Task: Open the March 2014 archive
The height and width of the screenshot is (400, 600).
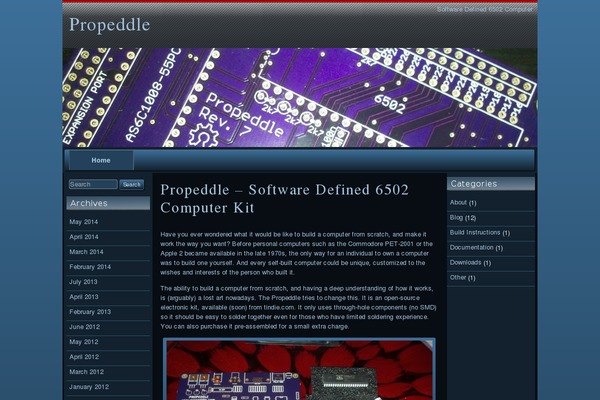Action: coord(86,252)
